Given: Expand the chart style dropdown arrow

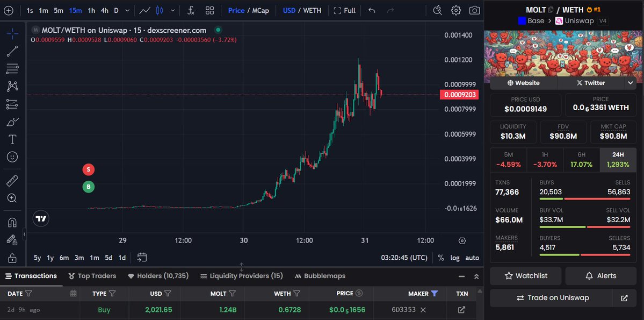Looking at the screenshot, I should coord(172,11).
